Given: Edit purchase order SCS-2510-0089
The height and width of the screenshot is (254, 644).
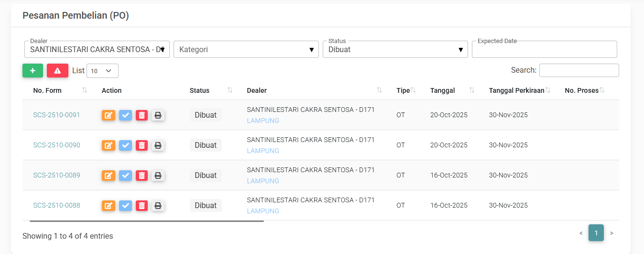Looking at the screenshot, I should pyautogui.click(x=109, y=176).
